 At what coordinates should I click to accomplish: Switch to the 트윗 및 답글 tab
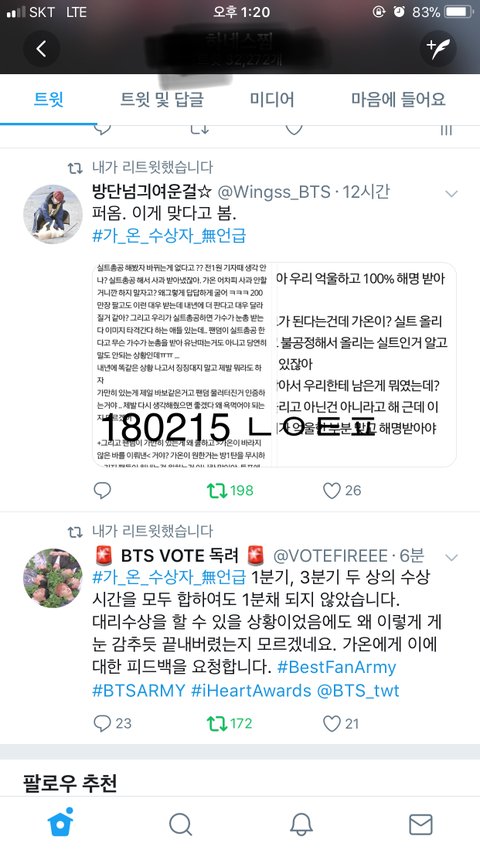coord(162,100)
